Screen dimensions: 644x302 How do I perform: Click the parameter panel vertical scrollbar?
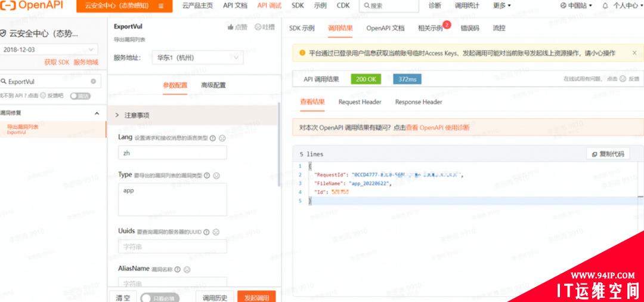(x=279, y=144)
